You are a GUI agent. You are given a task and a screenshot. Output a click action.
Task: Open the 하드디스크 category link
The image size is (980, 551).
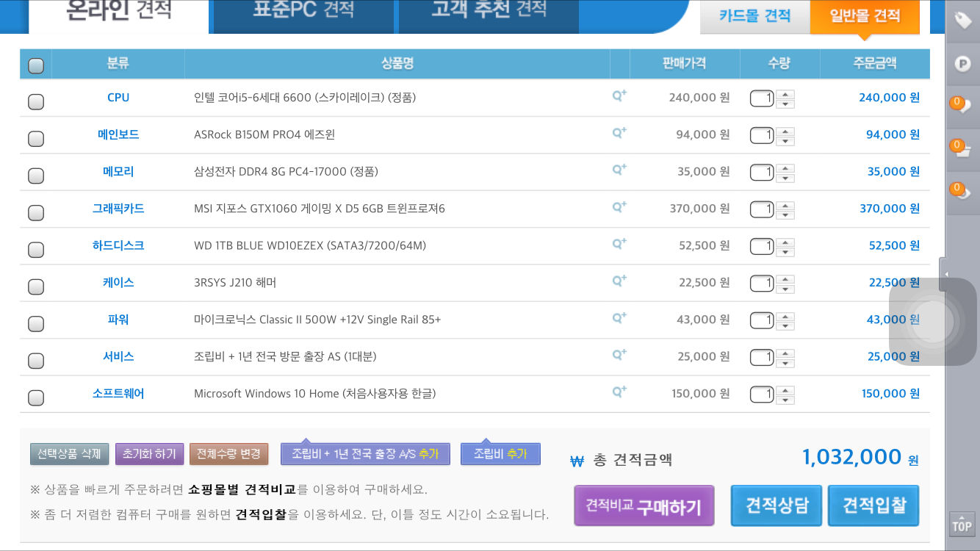click(x=118, y=245)
